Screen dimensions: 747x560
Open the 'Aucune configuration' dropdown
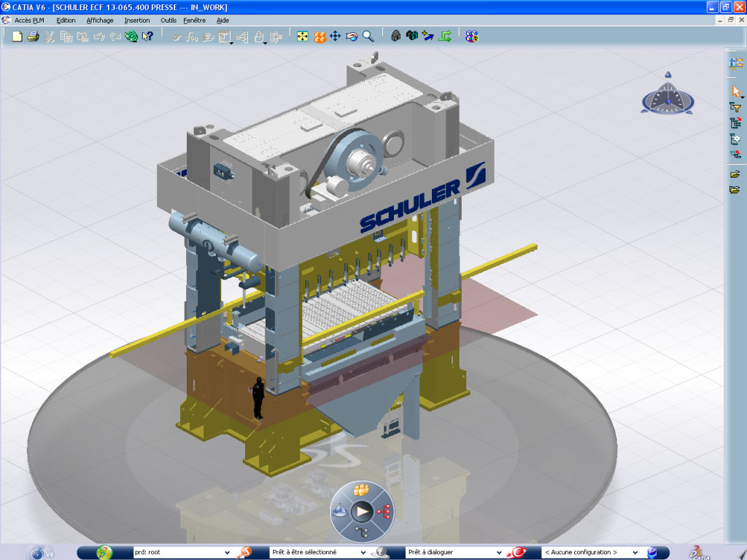tap(635, 553)
